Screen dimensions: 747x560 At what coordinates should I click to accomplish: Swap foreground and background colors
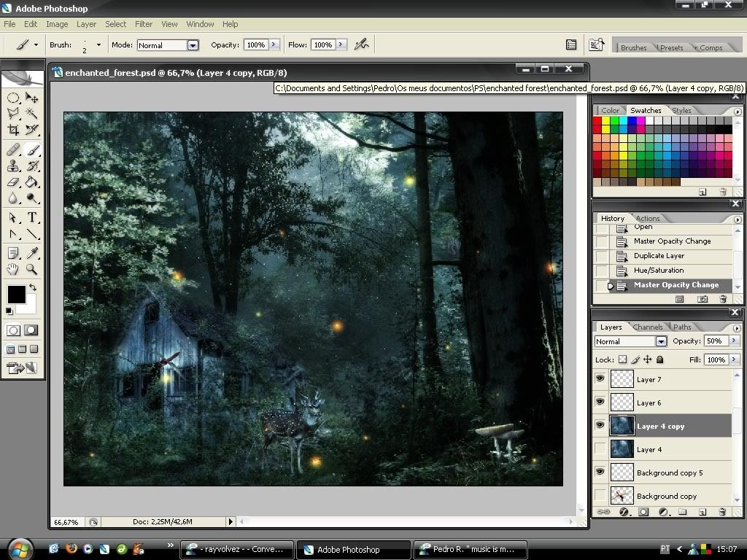(x=32, y=287)
